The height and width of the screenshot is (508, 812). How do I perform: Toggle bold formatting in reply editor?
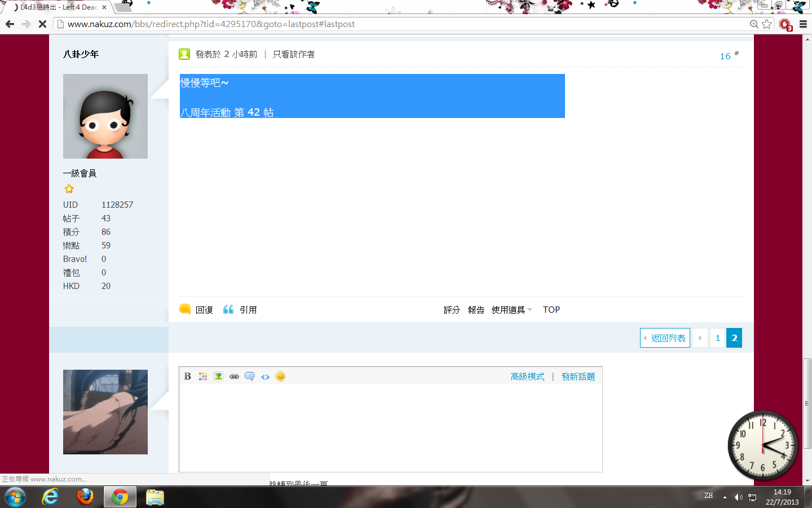tap(188, 376)
